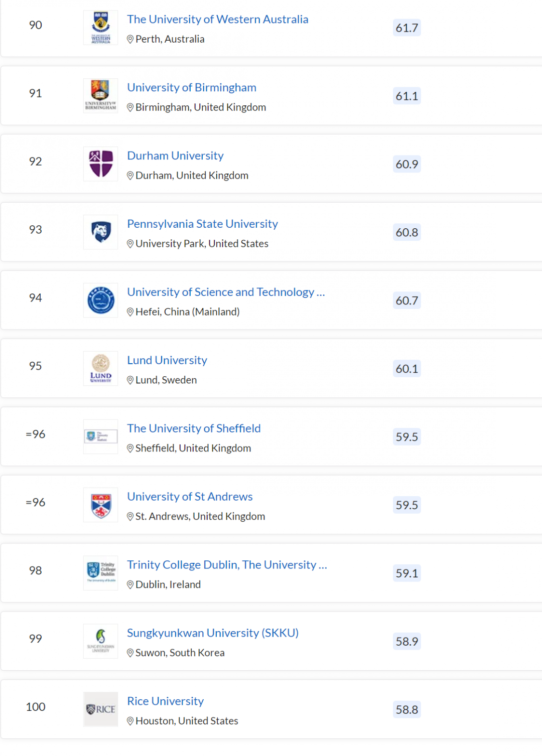Open Sungkyunkwan University (SKKU) link
The image size is (542, 756).
pos(213,633)
